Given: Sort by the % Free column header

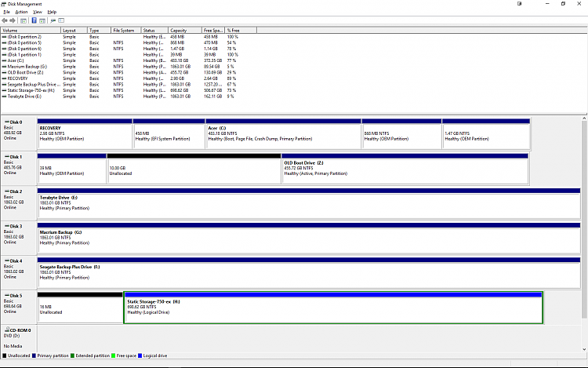Looking at the screenshot, I should tap(234, 30).
